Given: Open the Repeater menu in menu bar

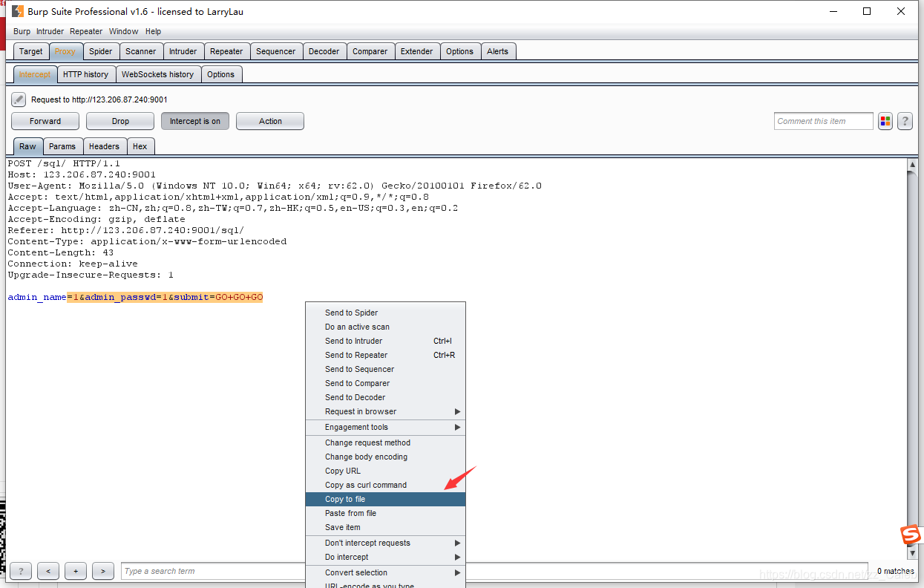Looking at the screenshot, I should coord(86,31).
